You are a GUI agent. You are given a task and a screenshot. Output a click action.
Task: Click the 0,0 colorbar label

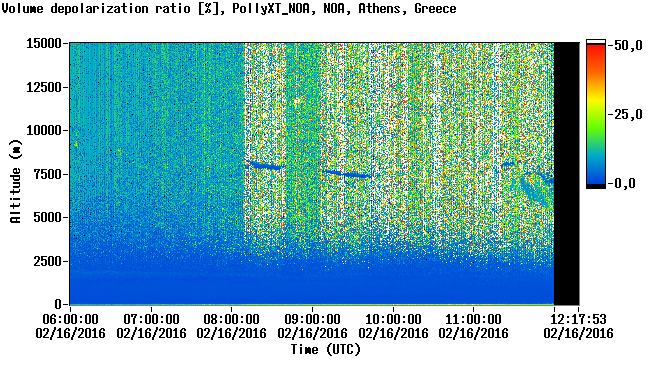pyautogui.click(x=625, y=184)
